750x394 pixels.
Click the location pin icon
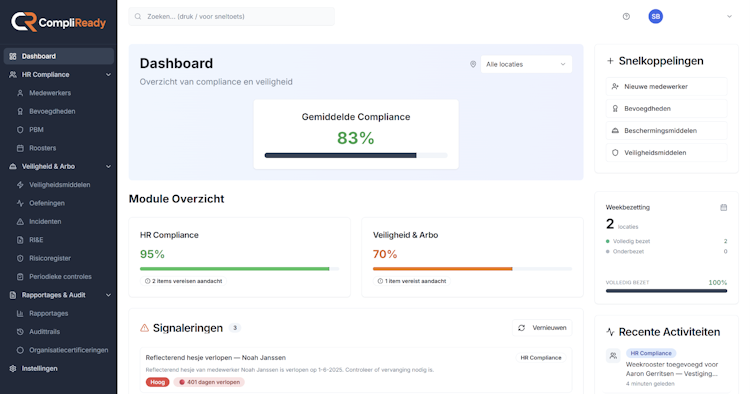click(473, 64)
